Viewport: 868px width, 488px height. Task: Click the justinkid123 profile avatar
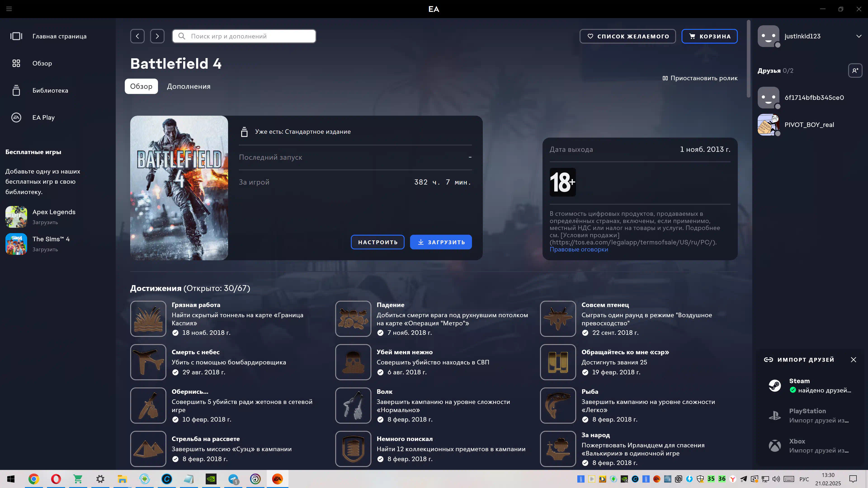(x=768, y=36)
